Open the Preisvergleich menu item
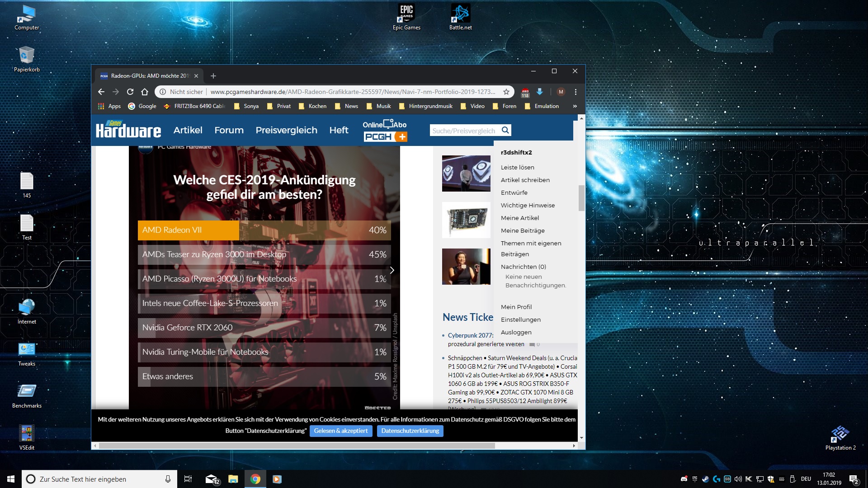The height and width of the screenshot is (488, 868). pyautogui.click(x=286, y=130)
